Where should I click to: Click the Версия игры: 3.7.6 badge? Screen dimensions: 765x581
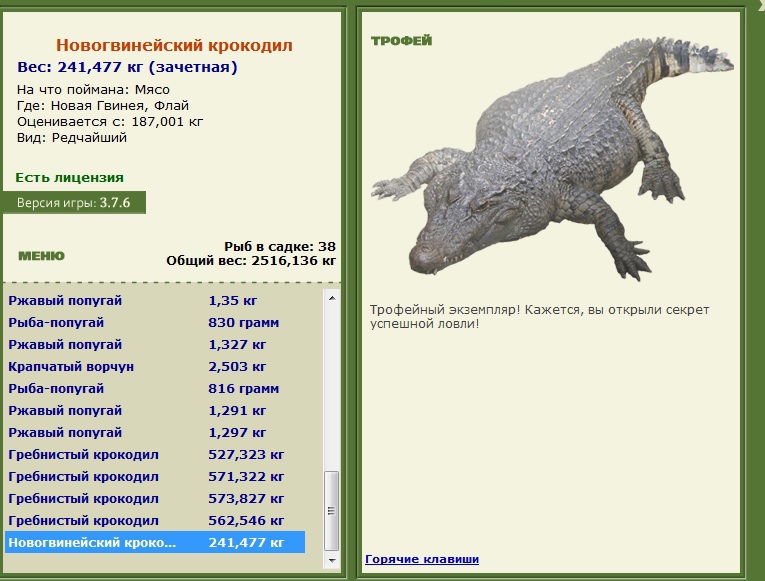coord(74,202)
